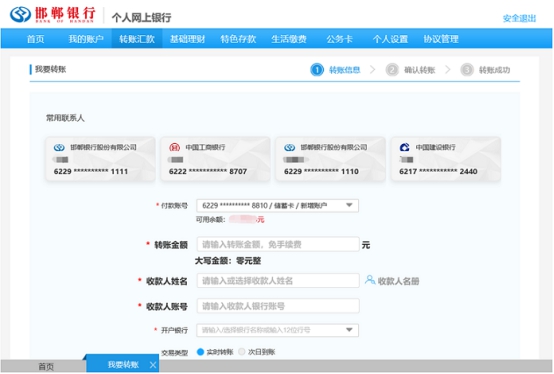Click the 个人网上银行 title
This screenshot has height=374, width=554.
point(141,17)
